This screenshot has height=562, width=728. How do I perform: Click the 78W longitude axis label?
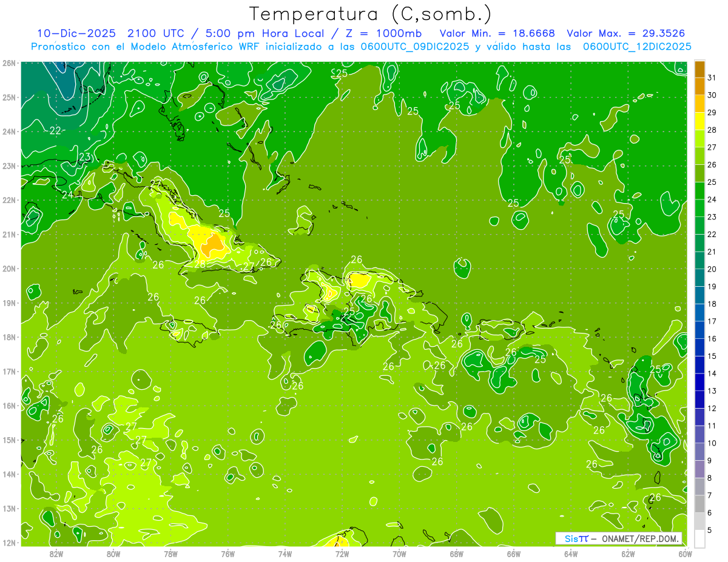[170, 554]
